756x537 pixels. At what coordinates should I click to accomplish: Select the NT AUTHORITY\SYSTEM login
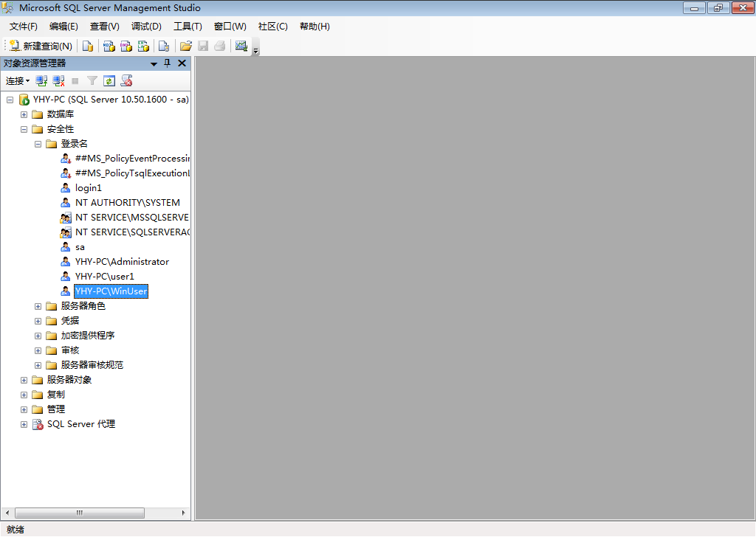tap(127, 203)
